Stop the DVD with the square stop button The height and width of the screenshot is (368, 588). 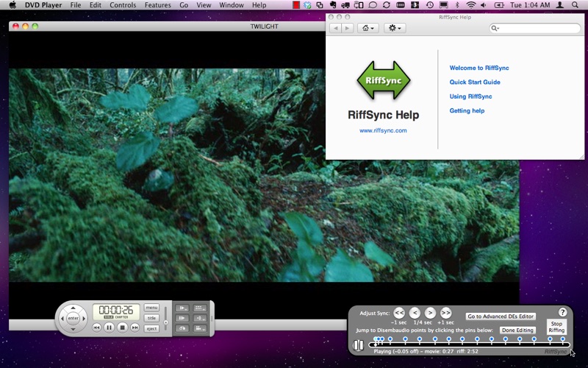click(x=122, y=328)
